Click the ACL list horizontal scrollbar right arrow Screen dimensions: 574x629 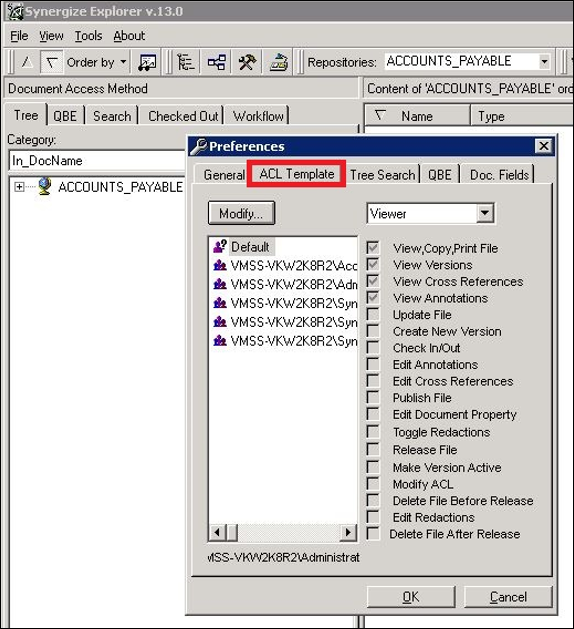click(348, 533)
